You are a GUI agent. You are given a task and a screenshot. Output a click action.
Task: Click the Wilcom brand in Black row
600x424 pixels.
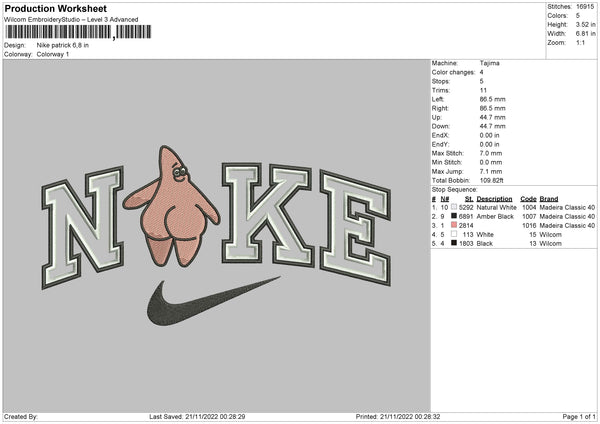tap(550, 244)
